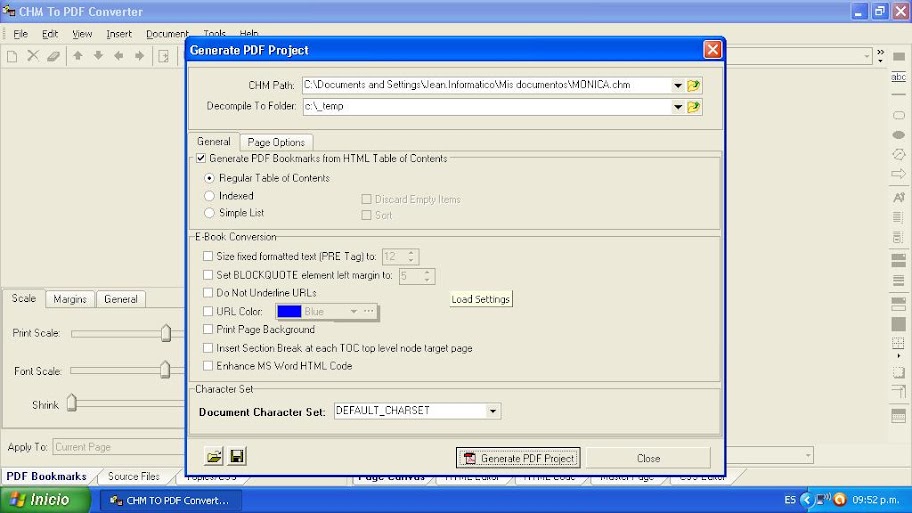912x513 pixels.
Task: Select the PDF Bookmarks bottom tab
Action: [47, 476]
